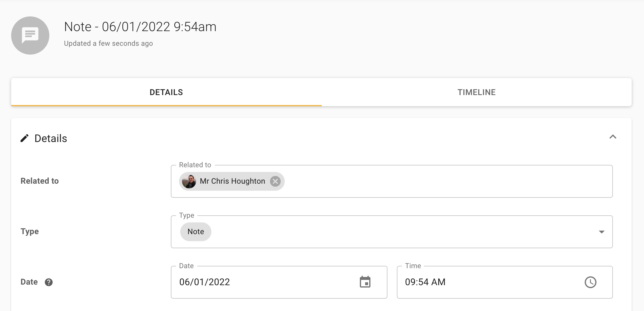Click the Updated a few seconds ago text

pyautogui.click(x=108, y=43)
